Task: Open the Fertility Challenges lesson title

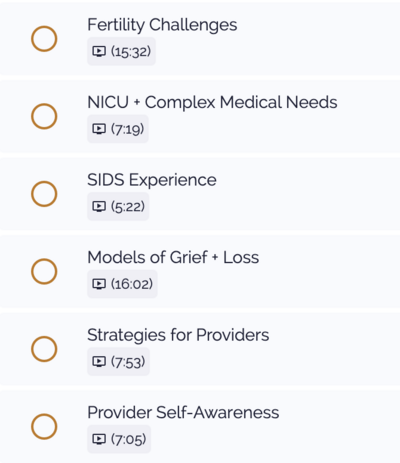Action: tap(162, 25)
